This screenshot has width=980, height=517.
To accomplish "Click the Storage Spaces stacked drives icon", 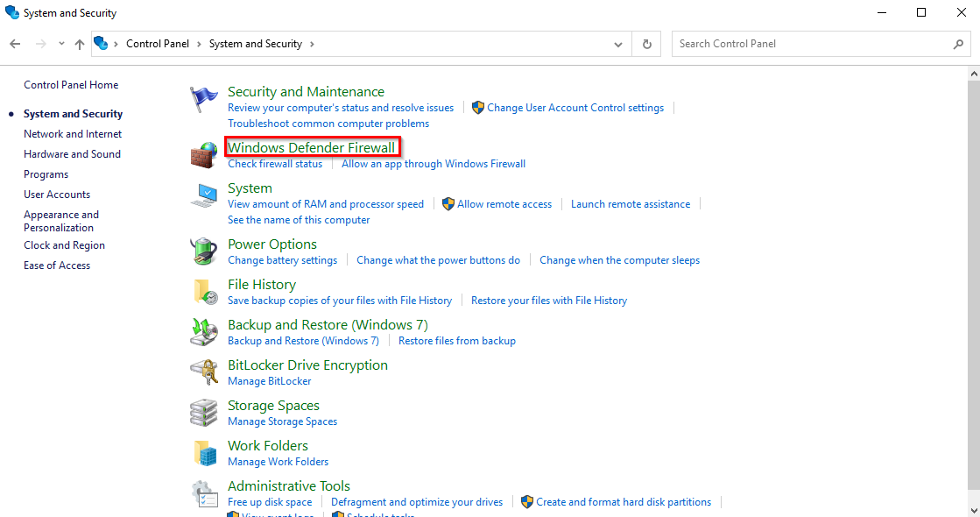I will coord(204,413).
